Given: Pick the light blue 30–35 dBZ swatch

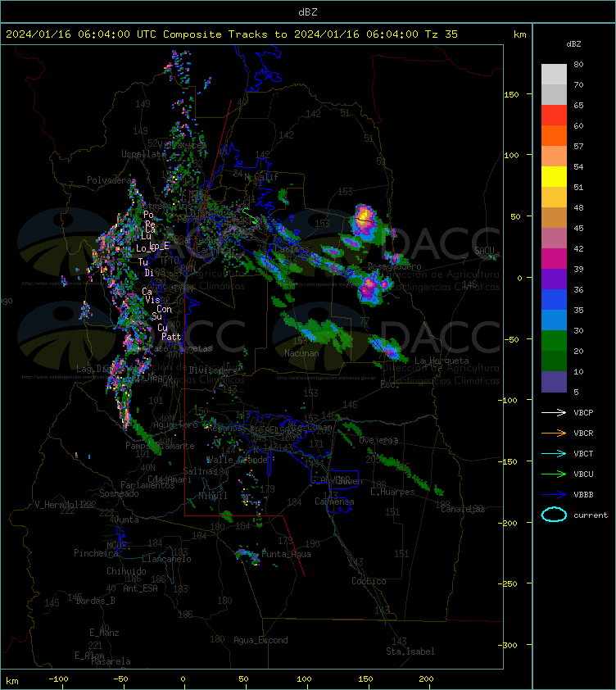Looking at the screenshot, I should pos(554,320).
